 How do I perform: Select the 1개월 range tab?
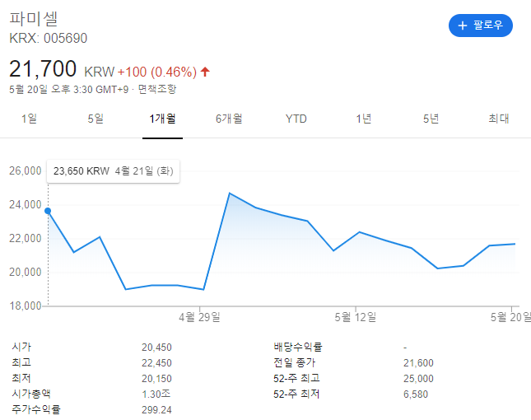click(162, 119)
